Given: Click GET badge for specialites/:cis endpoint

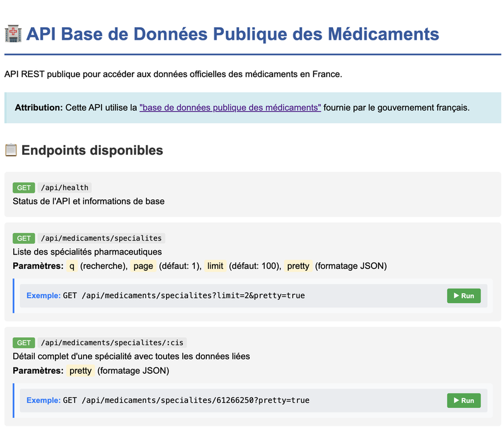Looking at the screenshot, I should (x=24, y=343).
